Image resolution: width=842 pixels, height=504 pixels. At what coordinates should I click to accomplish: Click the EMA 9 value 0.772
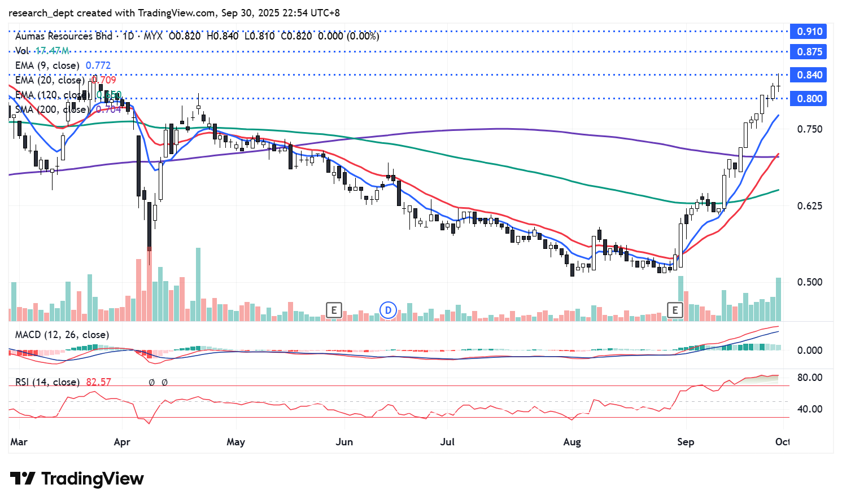(98, 65)
